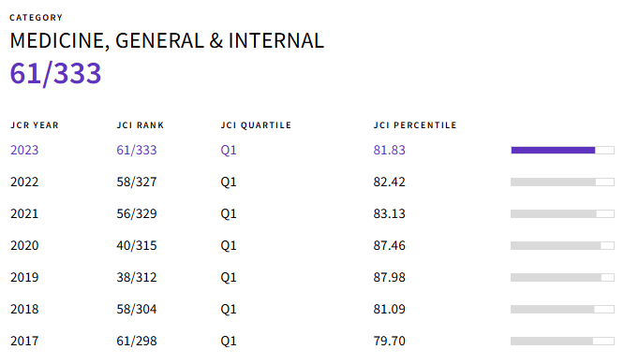Click the Medicine, General & Internal category title
Screen dimensions: 639x364
(167, 41)
